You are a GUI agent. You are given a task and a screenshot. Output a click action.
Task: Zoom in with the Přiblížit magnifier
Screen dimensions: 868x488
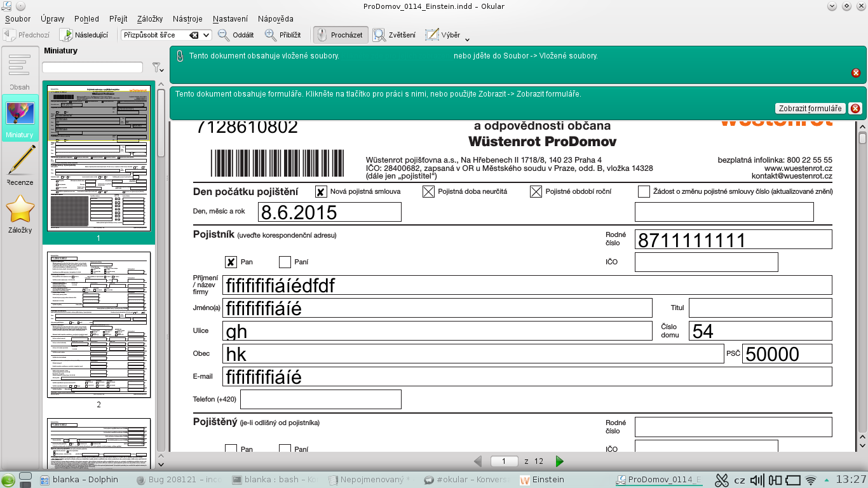283,35
